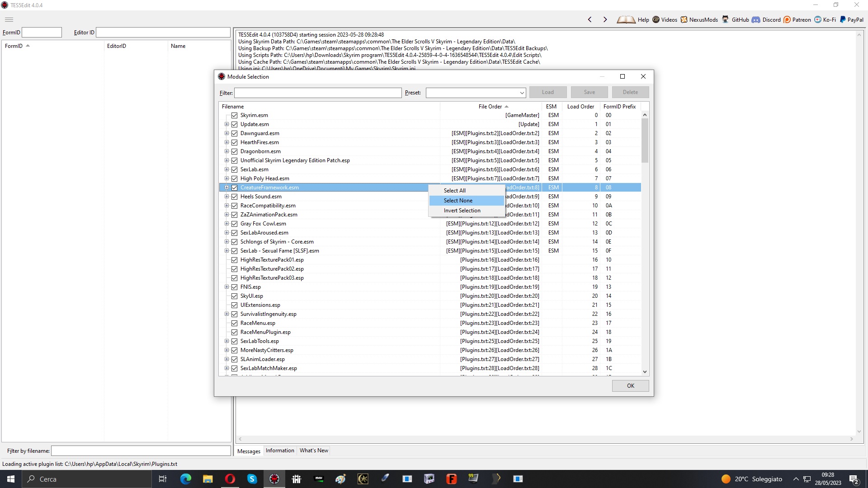
Task: Open orange F application on taskbar
Action: [x=452, y=479]
